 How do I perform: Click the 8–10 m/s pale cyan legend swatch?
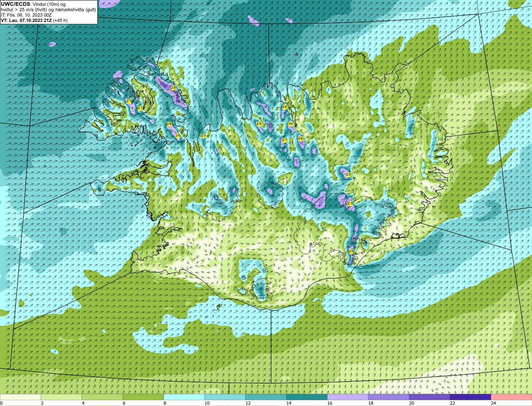click(x=184, y=397)
